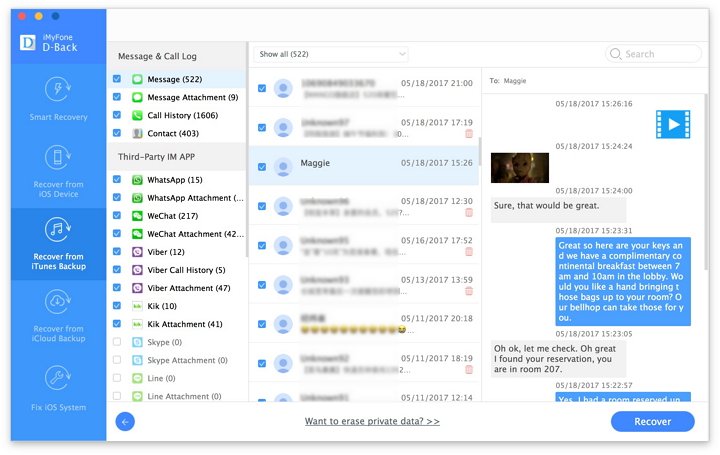Click the blue complimentary breakfast message bubble
The image size is (720, 455).
pyautogui.click(x=623, y=281)
